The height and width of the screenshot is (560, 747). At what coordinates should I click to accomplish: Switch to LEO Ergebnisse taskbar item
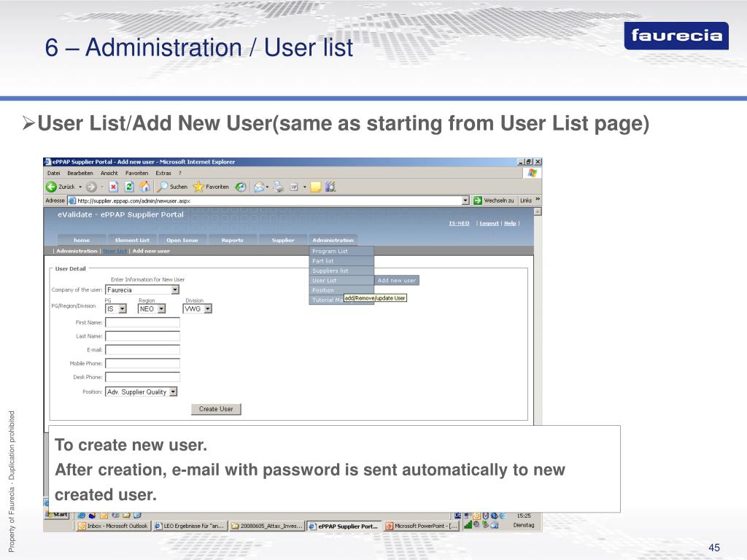point(190,526)
